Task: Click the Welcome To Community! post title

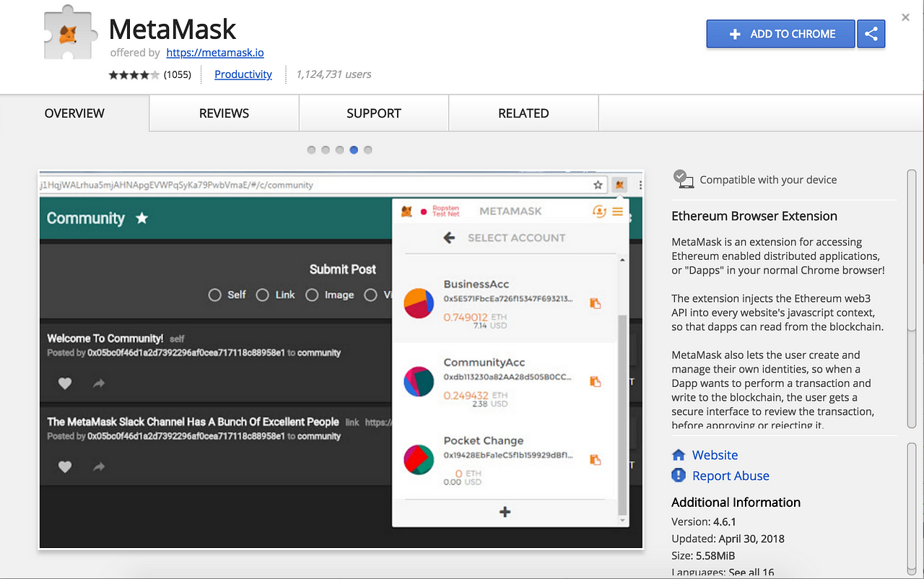Action: click(105, 338)
